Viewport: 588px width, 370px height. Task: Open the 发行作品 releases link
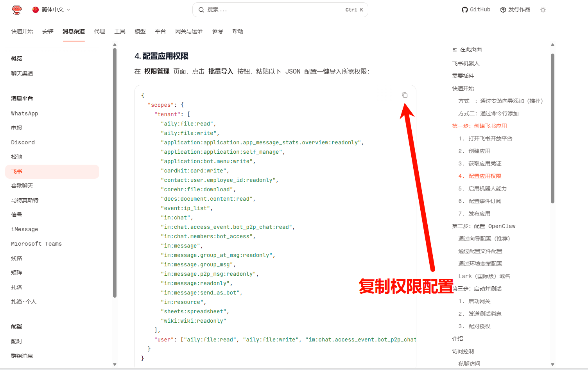point(515,10)
